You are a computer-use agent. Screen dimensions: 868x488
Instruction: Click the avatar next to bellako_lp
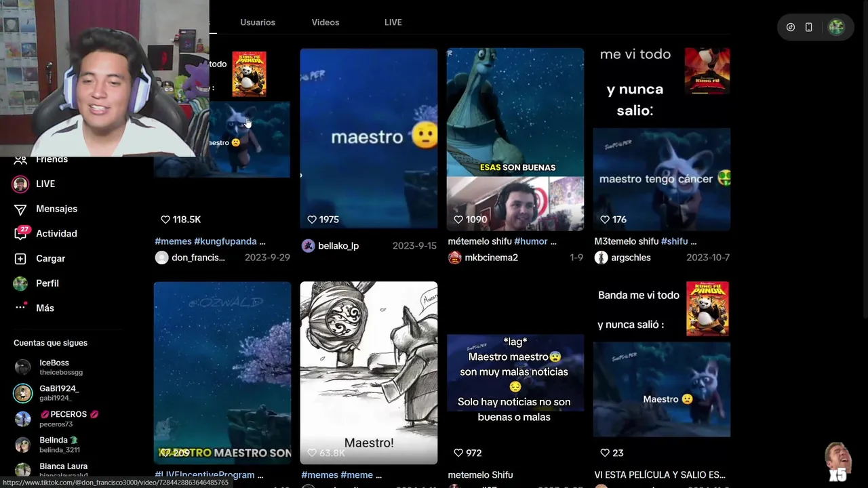(x=308, y=245)
